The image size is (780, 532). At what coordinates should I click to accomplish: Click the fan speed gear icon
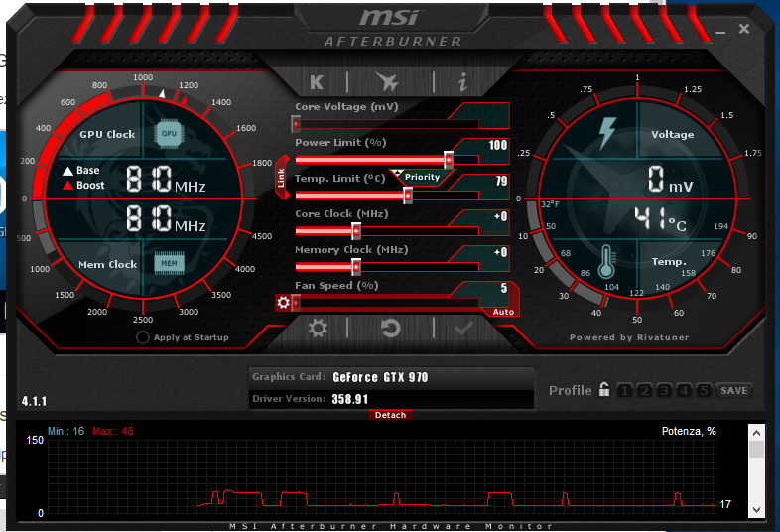point(284,302)
